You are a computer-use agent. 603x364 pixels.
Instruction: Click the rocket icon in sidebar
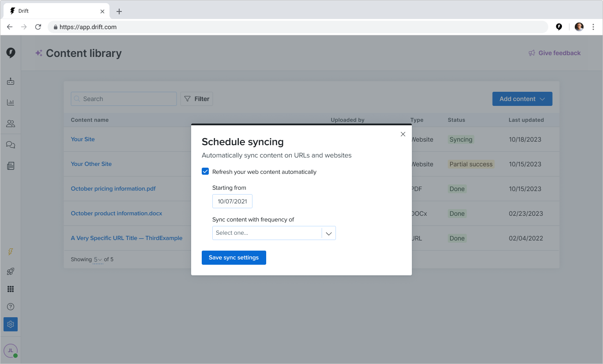tap(11, 271)
